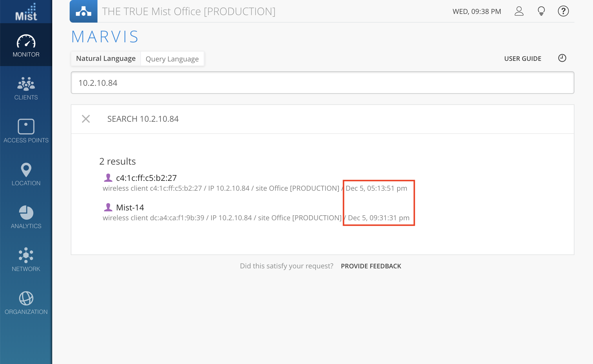The height and width of the screenshot is (364, 593).
Task: Open the Mist-14 client result
Action: click(x=130, y=208)
